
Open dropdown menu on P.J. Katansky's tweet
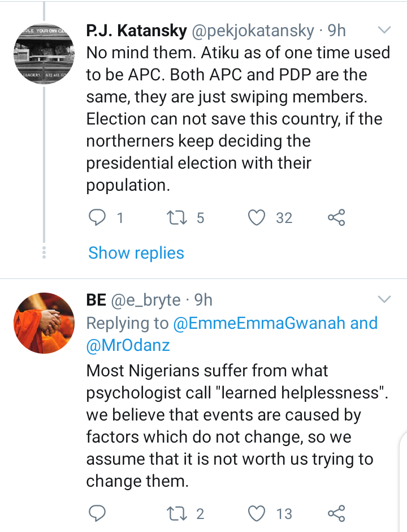384,30
